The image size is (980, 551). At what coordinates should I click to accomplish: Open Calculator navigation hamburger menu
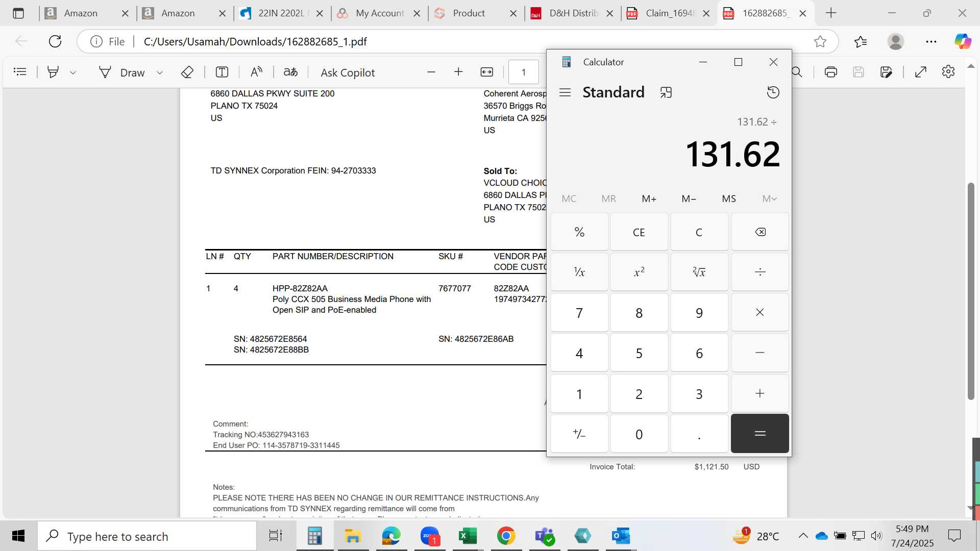(565, 92)
